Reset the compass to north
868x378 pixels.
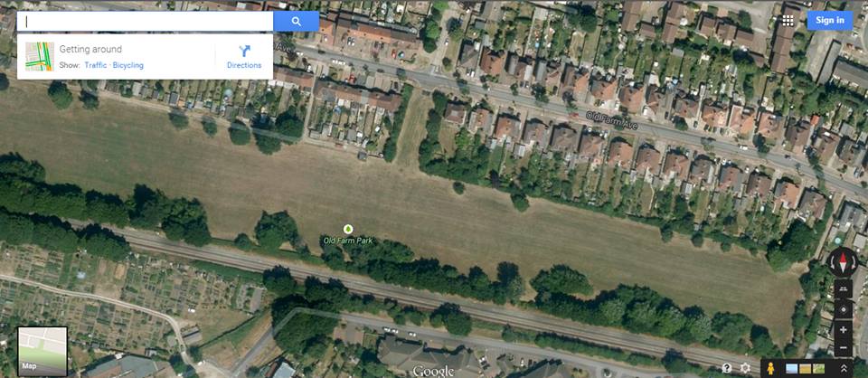843,261
